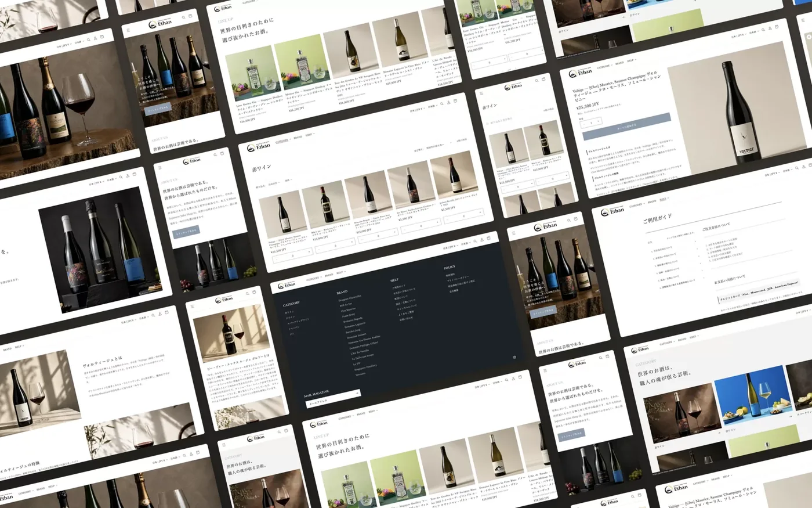Click search icon on desktop page with three dark bottles

pos(121,177)
